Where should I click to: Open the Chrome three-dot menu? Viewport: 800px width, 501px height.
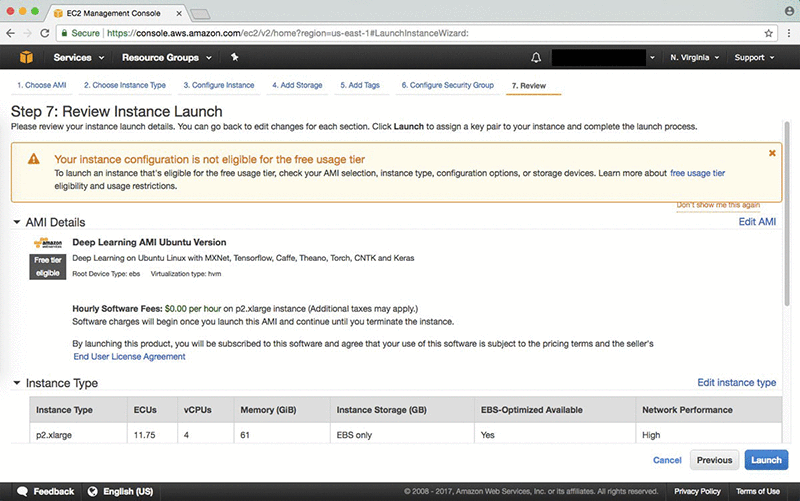tap(789, 33)
